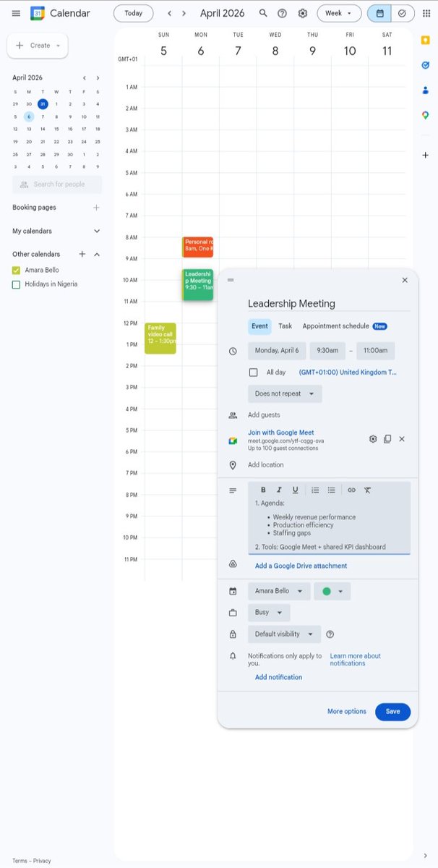
Task: Change end time 11:00am
Action: pyautogui.click(x=375, y=351)
